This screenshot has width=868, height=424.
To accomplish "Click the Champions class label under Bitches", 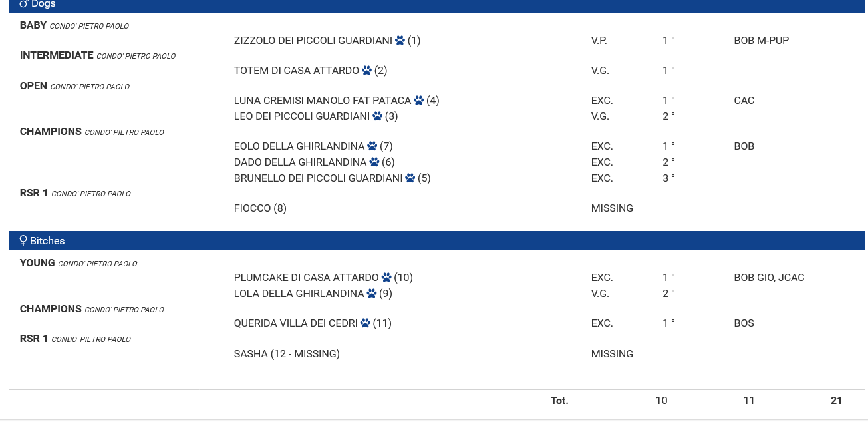I will click(x=51, y=309).
